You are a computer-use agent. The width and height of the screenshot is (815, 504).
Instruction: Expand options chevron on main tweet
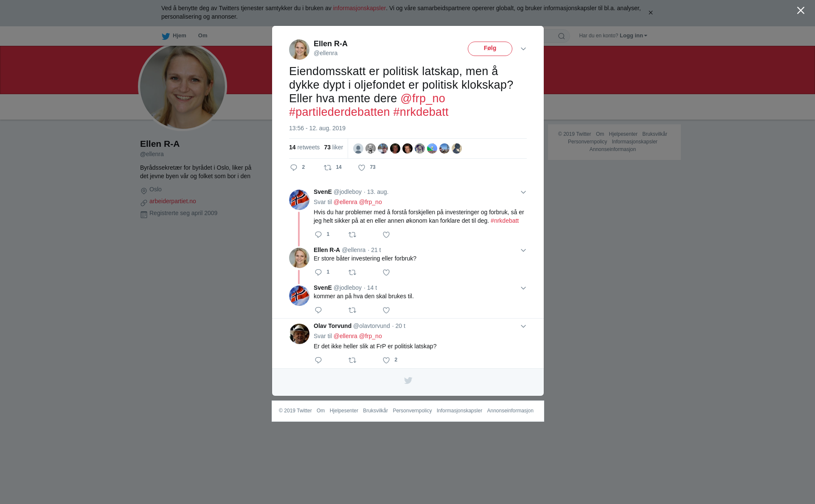click(523, 49)
